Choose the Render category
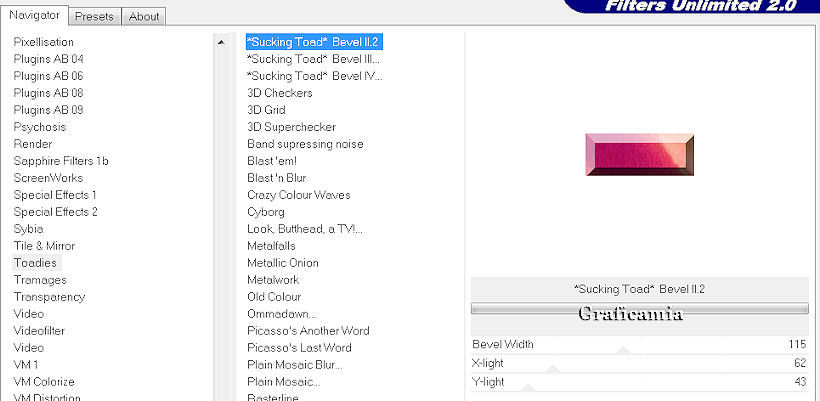The width and height of the screenshot is (820, 401). point(33,144)
